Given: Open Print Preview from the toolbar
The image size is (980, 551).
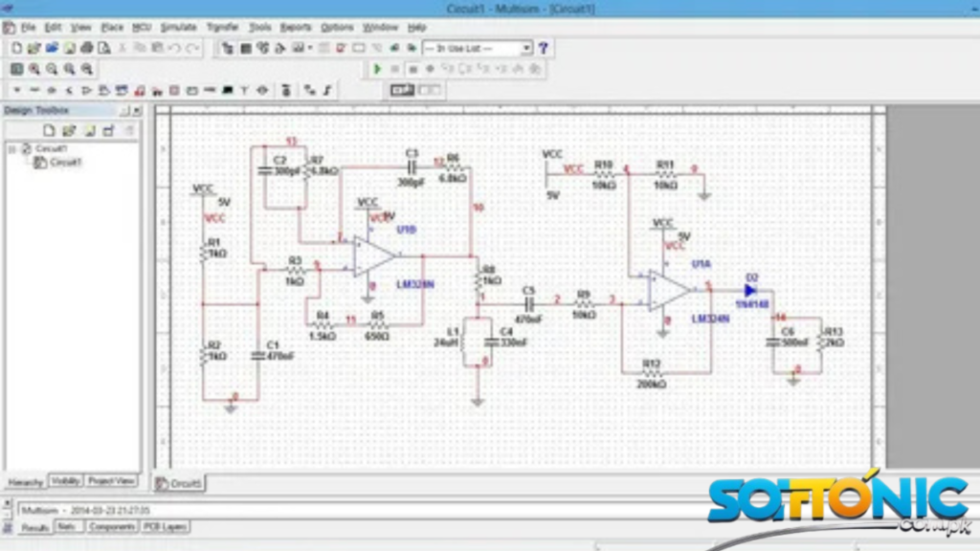Looking at the screenshot, I should click(104, 48).
